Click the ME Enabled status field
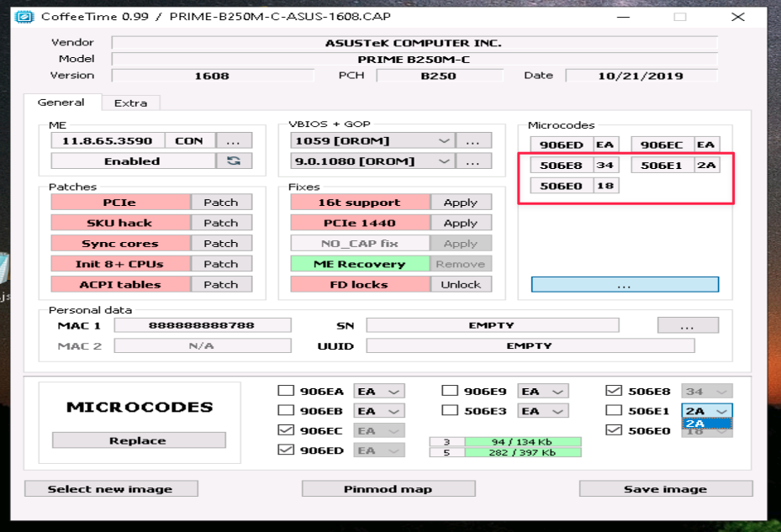This screenshot has width=781, height=532. (133, 161)
